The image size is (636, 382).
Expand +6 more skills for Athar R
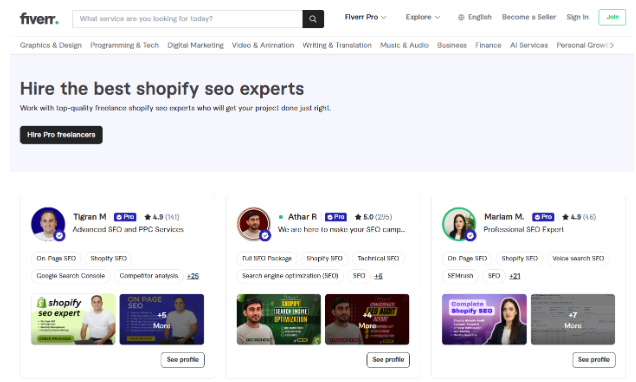pos(378,276)
